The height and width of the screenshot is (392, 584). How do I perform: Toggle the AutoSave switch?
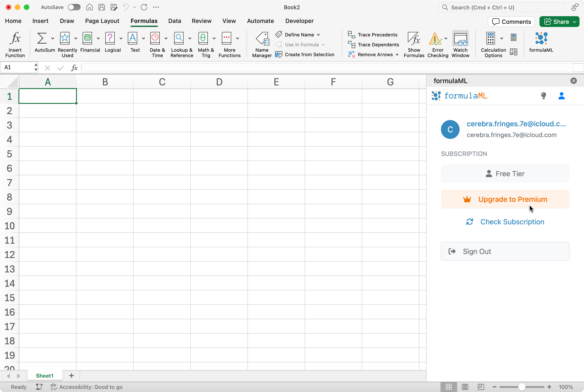pos(74,7)
